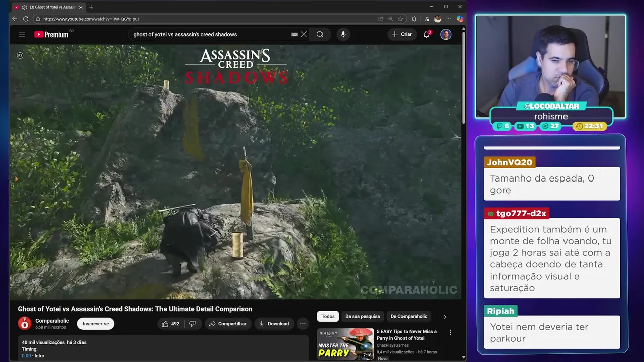Open browser settings three-dots menu
644x362 pixels.
click(x=449, y=19)
